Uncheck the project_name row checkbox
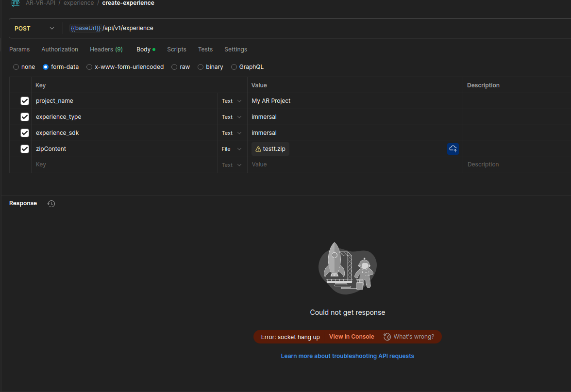Image resolution: width=571 pixels, height=392 pixels. pos(25,101)
